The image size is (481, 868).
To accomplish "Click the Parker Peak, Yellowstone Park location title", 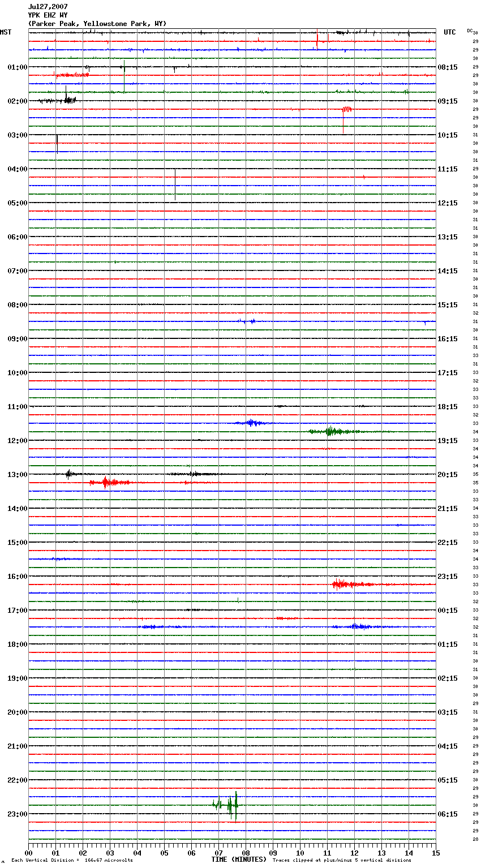I will (97, 24).
